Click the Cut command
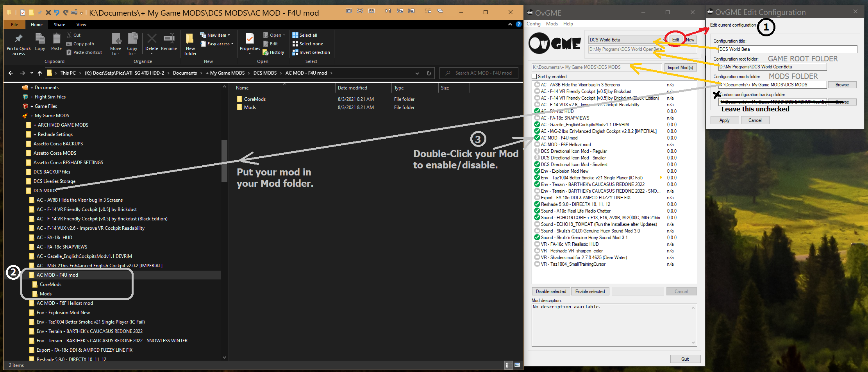This screenshot has height=372, width=868. 73,35
